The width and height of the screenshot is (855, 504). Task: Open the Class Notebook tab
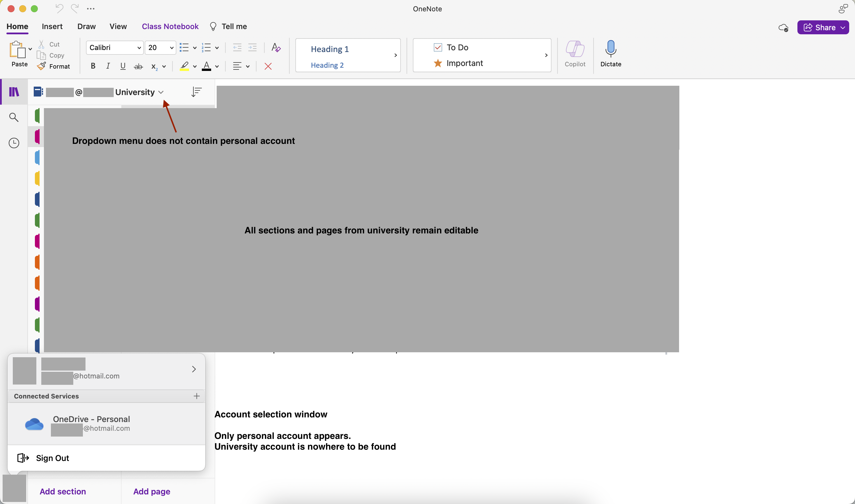click(x=170, y=26)
